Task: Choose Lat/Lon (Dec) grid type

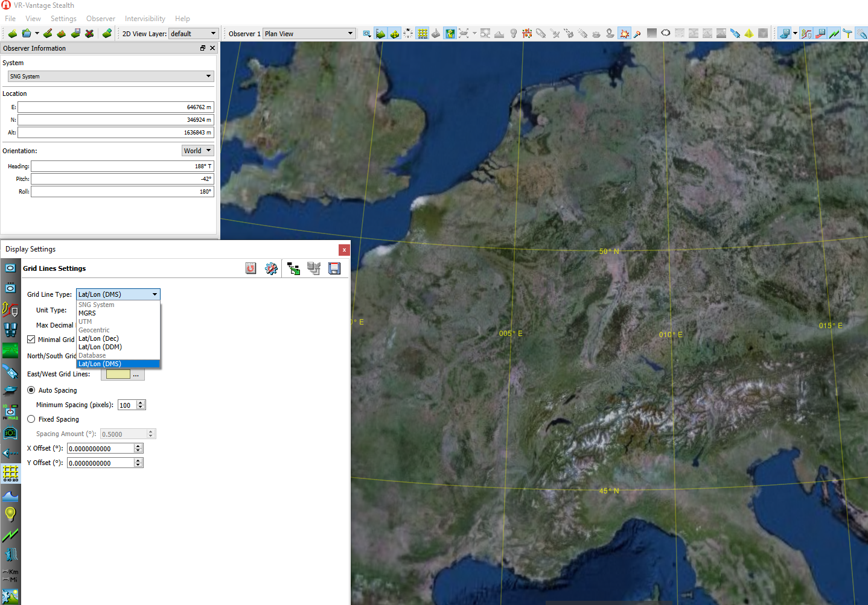Action: (118, 338)
